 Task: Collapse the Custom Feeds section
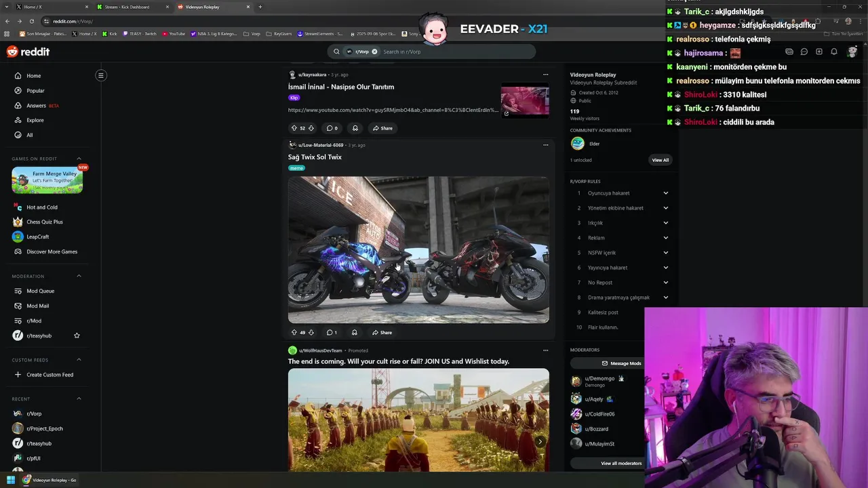(x=79, y=359)
